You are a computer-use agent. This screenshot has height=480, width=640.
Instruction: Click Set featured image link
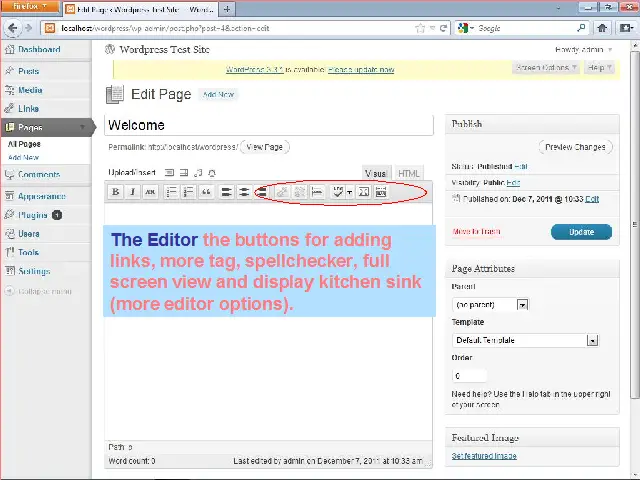click(484, 456)
